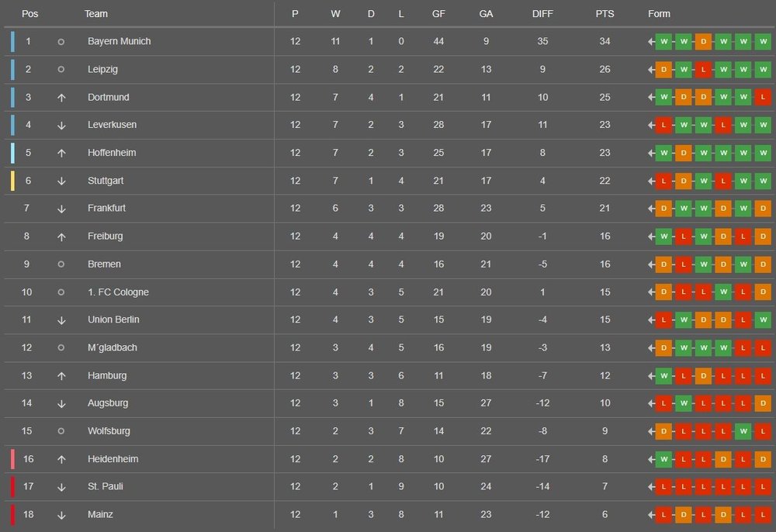Click the form left-arrow in Stuttgart's row

tap(651, 181)
